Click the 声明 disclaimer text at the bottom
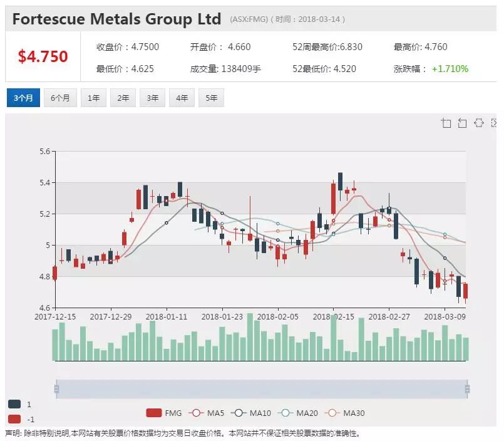The image size is (504, 441). pos(183,433)
